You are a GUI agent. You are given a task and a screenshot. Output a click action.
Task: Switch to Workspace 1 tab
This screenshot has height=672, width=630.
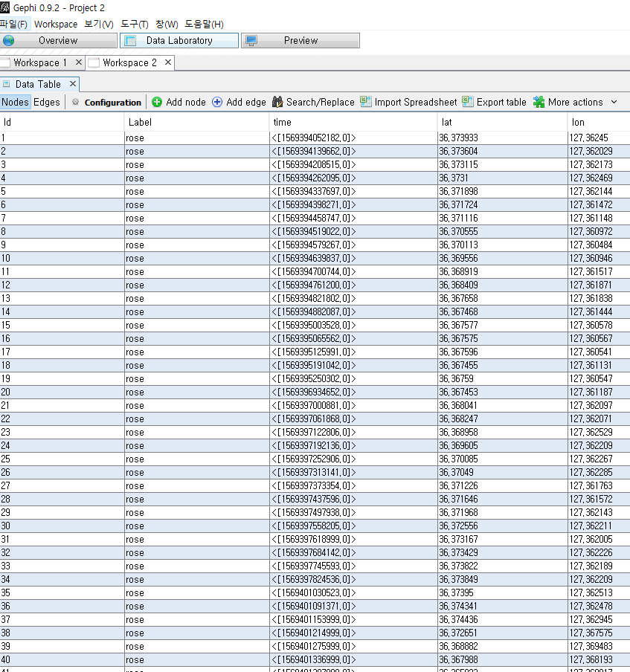[x=40, y=63]
